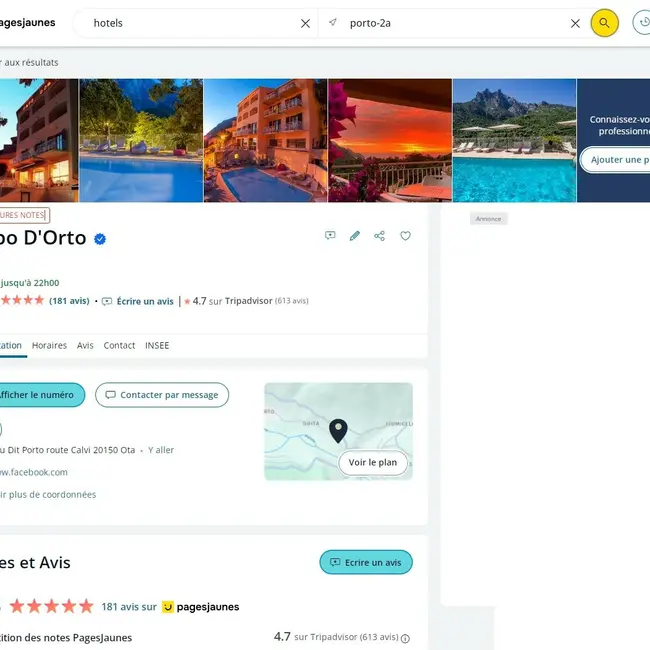Open the INSEE tab
Image resolution: width=650 pixels, height=650 pixels.
pyautogui.click(x=157, y=345)
